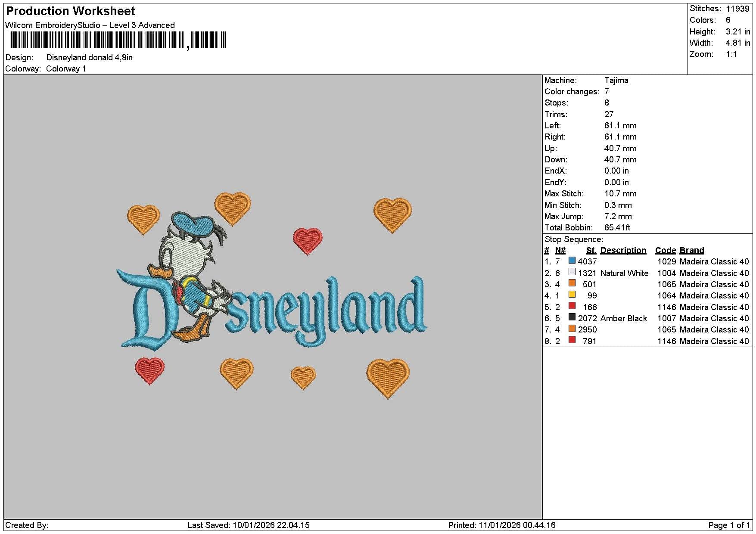756x534 pixels.
Task: Click the Zoom value 1:1
Action: (x=731, y=54)
